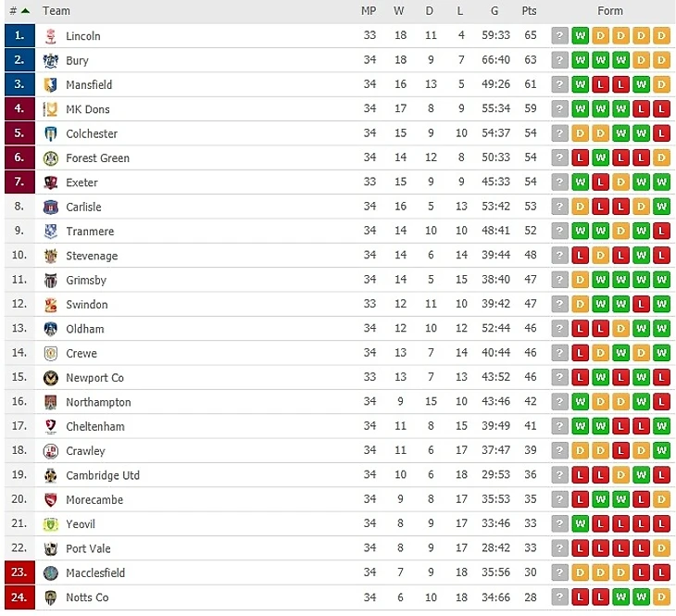
Task: Click the MK Dons crest icon
Action: click(x=51, y=109)
